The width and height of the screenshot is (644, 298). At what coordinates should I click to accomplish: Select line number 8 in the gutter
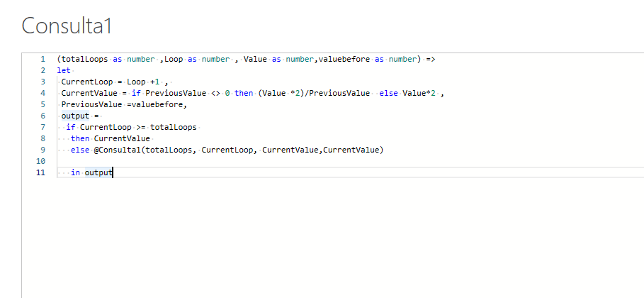coord(43,138)
